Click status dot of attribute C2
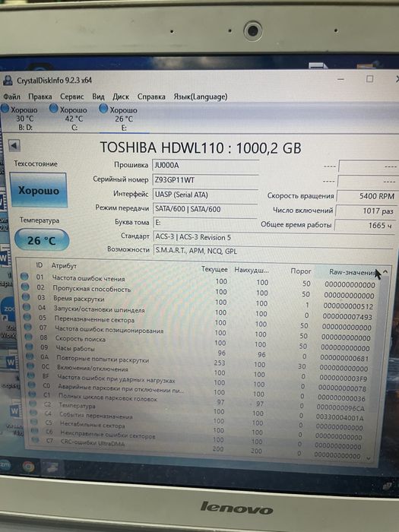399x532 pixels. 33,404
